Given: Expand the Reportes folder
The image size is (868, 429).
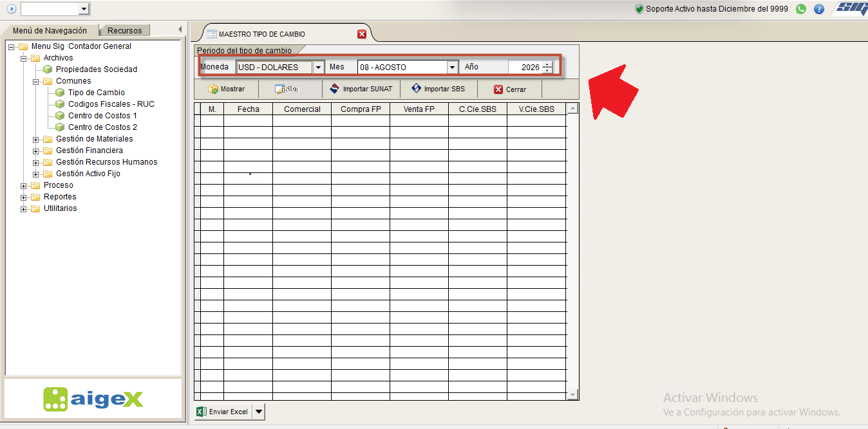Looking at the screenshot, I should pos(24,197).
